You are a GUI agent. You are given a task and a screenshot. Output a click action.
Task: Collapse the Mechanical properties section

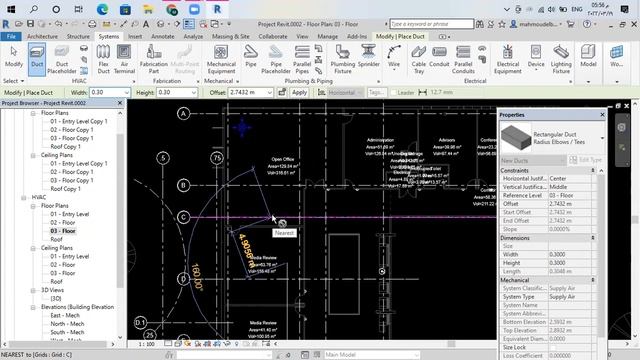[x=593, y=280]
